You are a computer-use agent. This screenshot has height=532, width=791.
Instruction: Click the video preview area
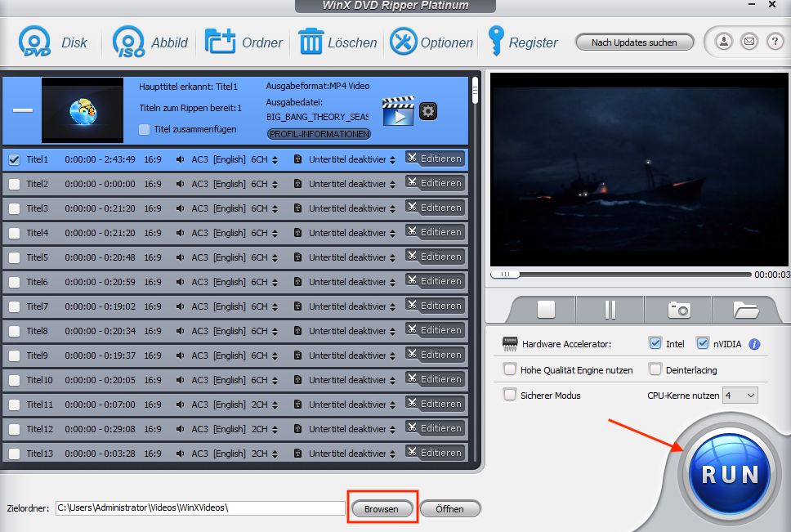(639, 169)
